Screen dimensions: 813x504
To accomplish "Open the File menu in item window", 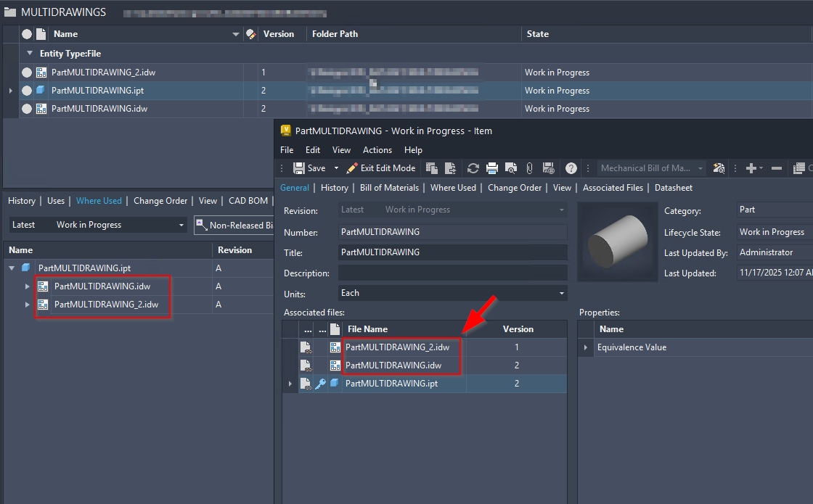I will (x=287, y=150).
